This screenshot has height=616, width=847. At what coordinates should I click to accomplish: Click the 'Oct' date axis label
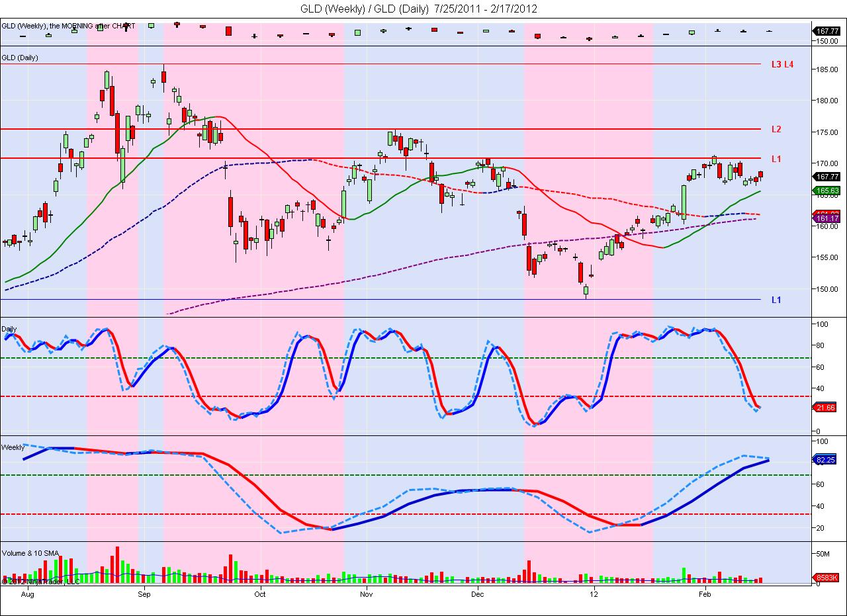261,594
